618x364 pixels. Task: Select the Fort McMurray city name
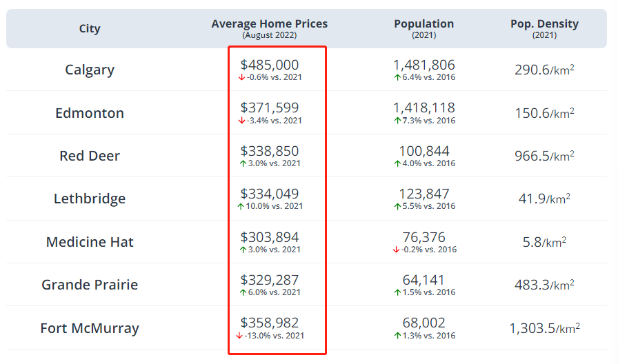click(90, 328)
